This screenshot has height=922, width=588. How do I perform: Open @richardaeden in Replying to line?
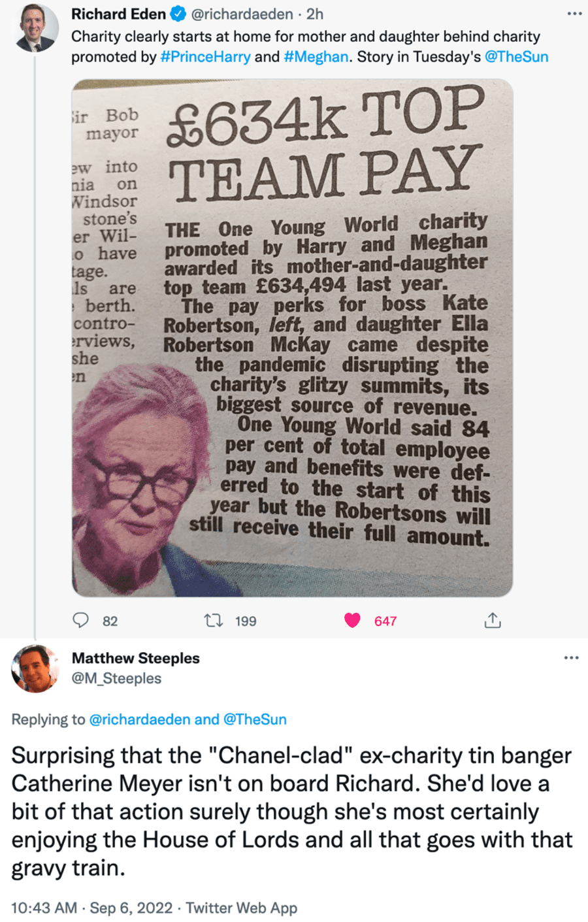[x=140, y=719]
